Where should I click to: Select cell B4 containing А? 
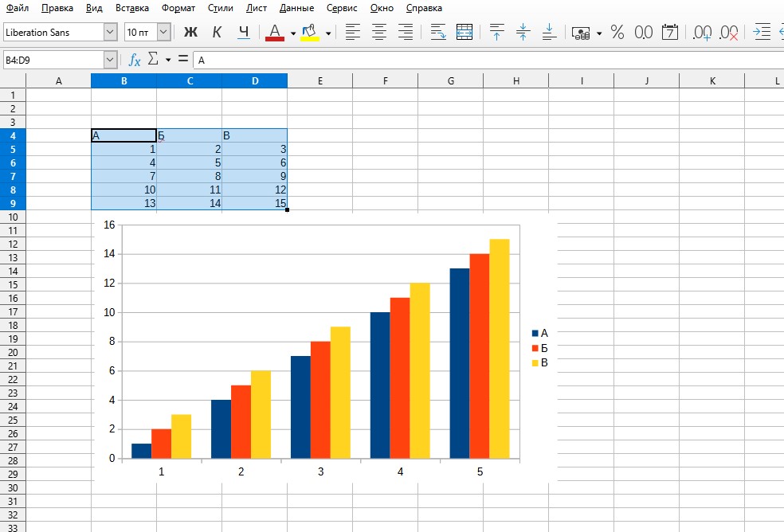[124, 135]
